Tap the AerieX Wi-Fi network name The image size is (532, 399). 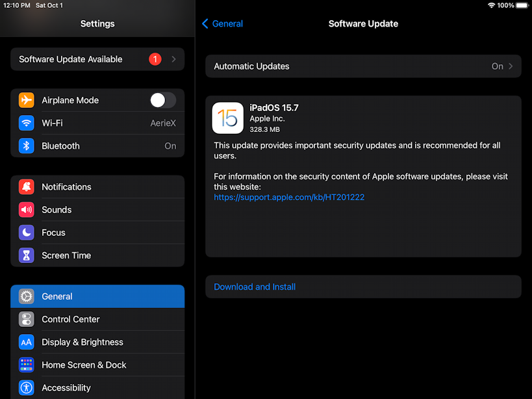pos(163,123)
